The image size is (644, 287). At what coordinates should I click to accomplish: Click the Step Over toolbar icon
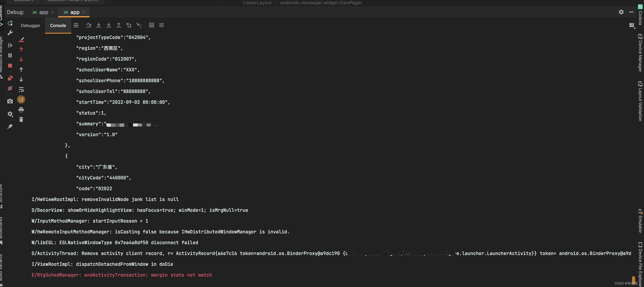89,25
